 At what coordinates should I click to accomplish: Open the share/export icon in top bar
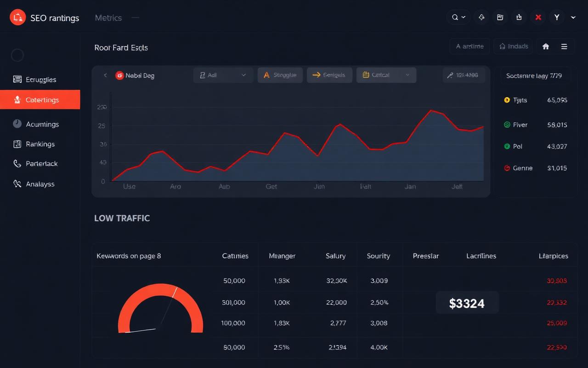click(x=519, y=17)
